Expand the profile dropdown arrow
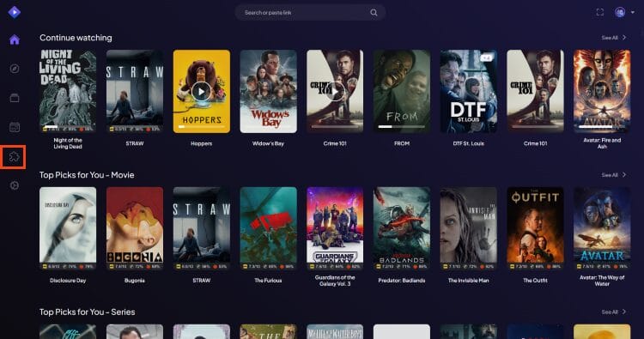This screenshot has width=644, height=339. tap(633, 12)
